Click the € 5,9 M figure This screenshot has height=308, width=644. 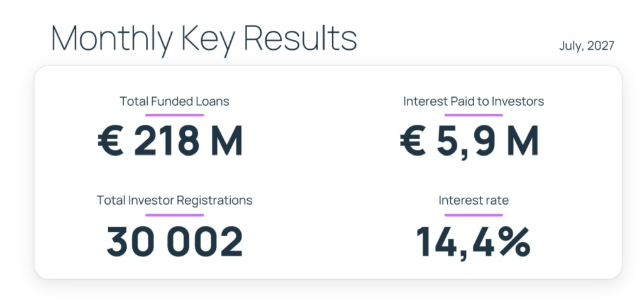(469, 142)
